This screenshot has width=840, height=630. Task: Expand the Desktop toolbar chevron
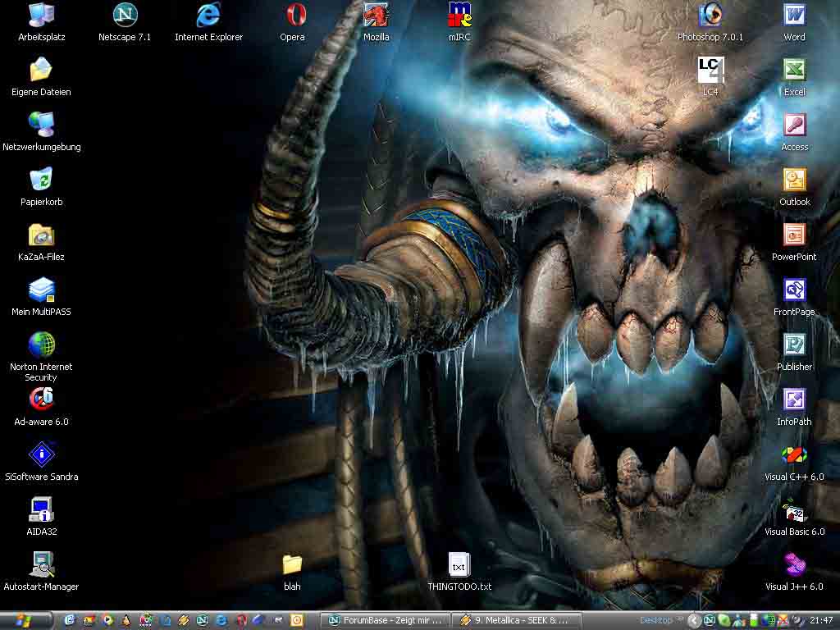(x=679, y=620)
